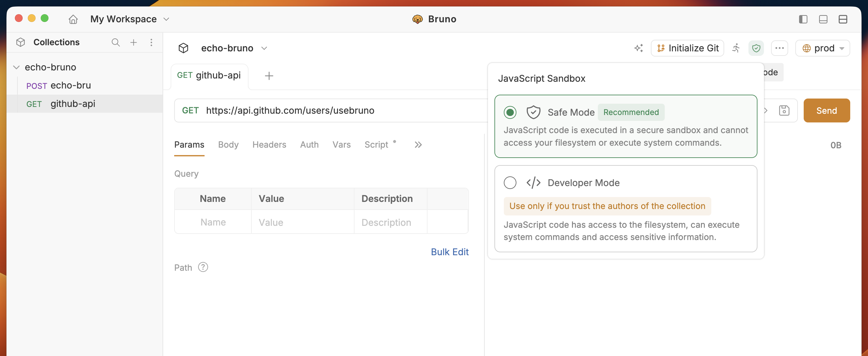Switch to the GET github-api tab
The image size is (868, 356).
[x=209, y=76]
